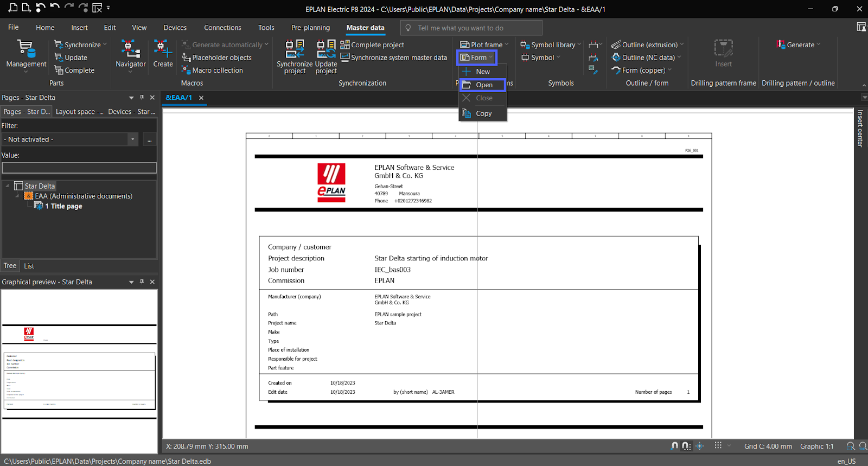Expand the Form (copper) dropdown

click(669, 70)
